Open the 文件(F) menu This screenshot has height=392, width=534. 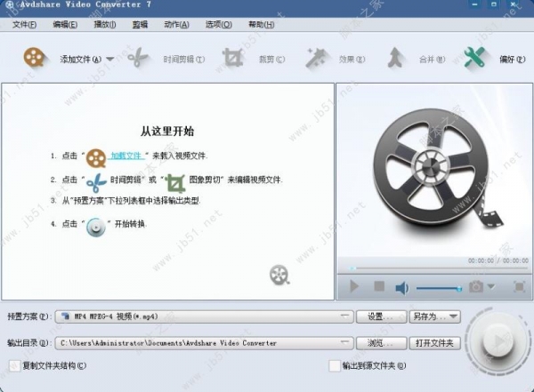[x=25, y=25]
